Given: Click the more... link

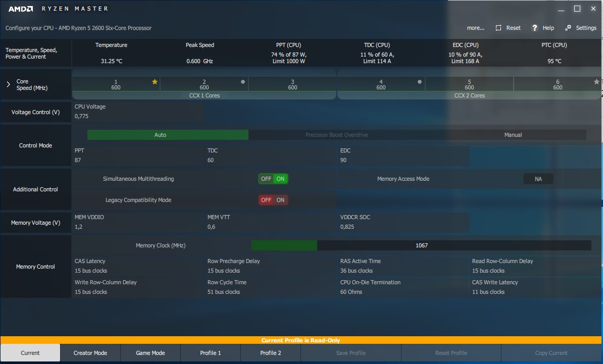Looking at the screenshot, I should click(476, 28).
